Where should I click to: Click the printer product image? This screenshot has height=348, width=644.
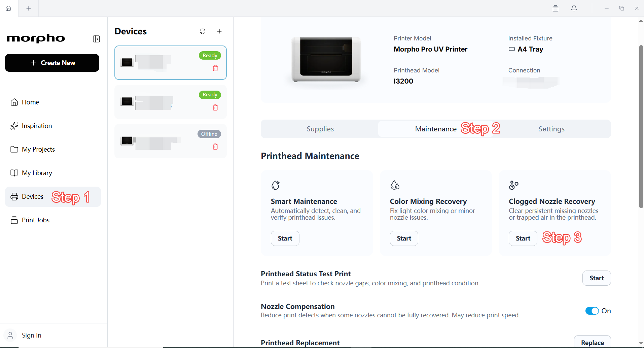(326, 60)
